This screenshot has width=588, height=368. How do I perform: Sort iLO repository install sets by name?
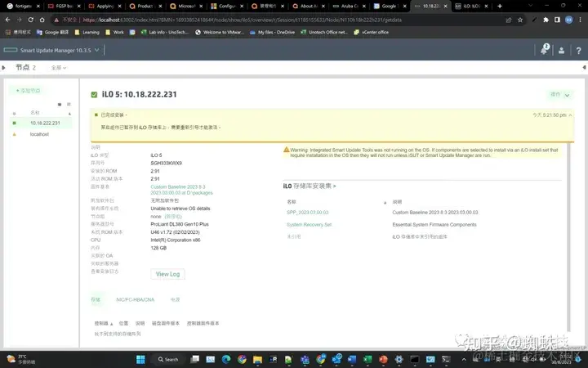[385, 203]
